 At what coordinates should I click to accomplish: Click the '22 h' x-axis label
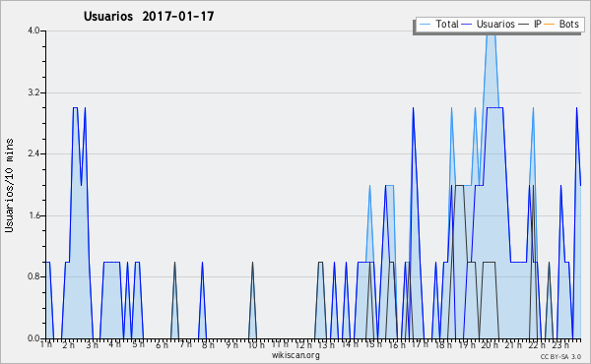[537, 344]
